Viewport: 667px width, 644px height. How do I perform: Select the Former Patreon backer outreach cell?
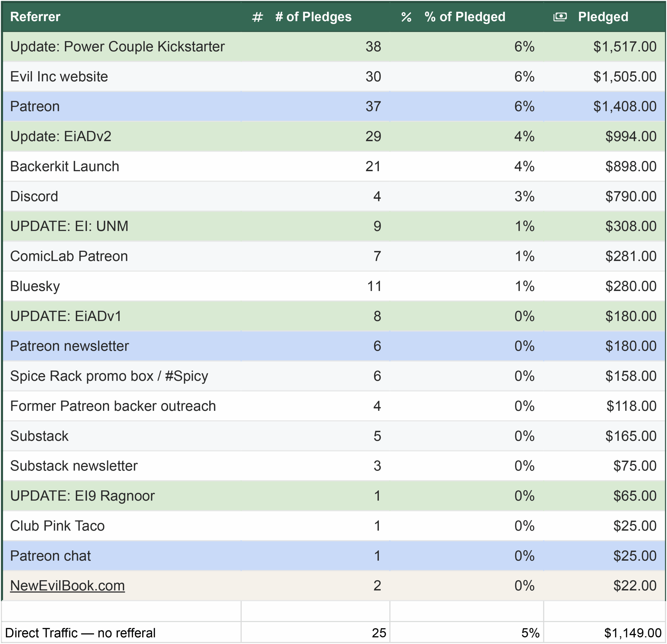point(113,406)
